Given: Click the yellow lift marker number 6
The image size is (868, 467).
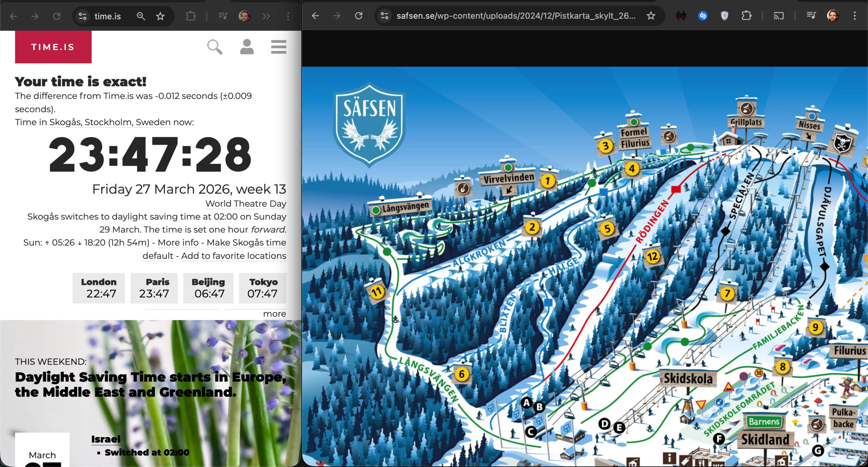Looking at the screenshot, I should tap(462, 374).
